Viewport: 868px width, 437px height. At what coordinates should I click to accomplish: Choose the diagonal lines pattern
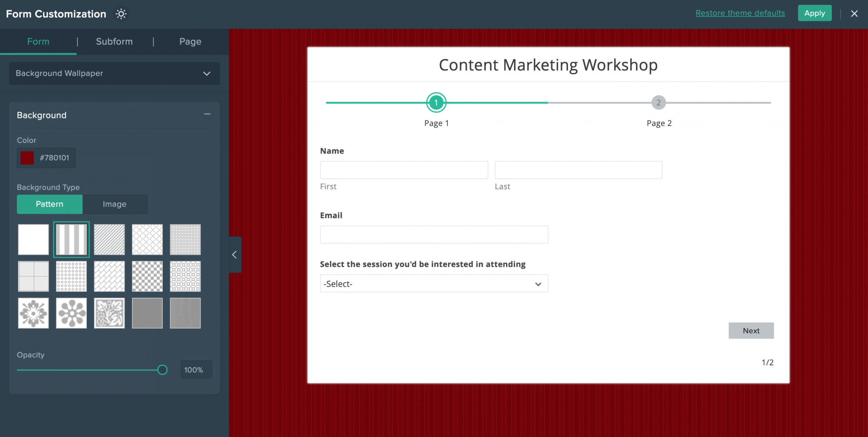coord(109,240)
